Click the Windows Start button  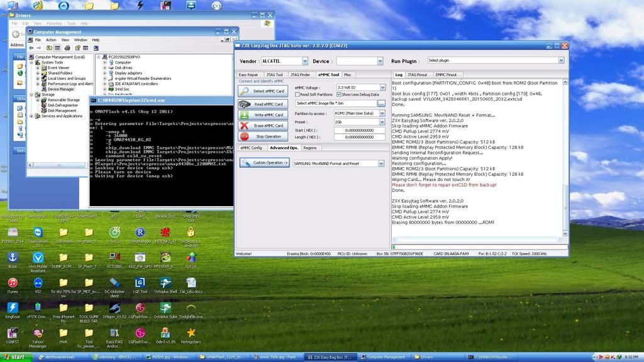click(16, 357)
